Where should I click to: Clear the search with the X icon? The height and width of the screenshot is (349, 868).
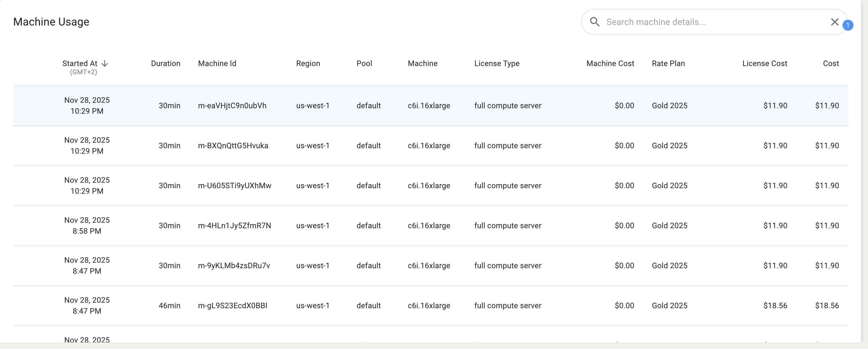835,22
